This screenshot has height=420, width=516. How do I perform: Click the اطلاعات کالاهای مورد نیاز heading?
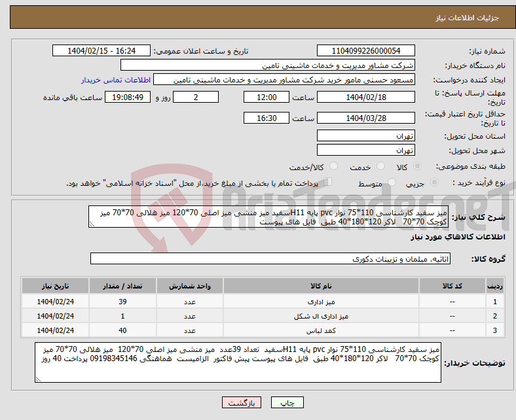pos(458,237)
